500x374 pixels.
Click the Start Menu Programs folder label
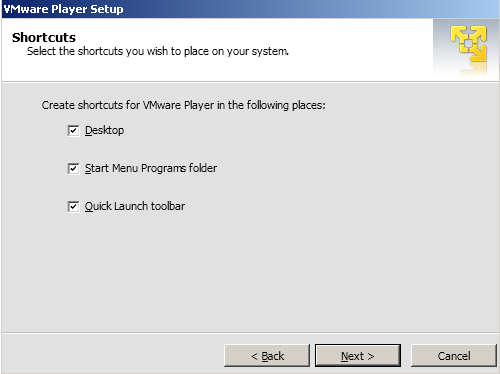(151, 168)
